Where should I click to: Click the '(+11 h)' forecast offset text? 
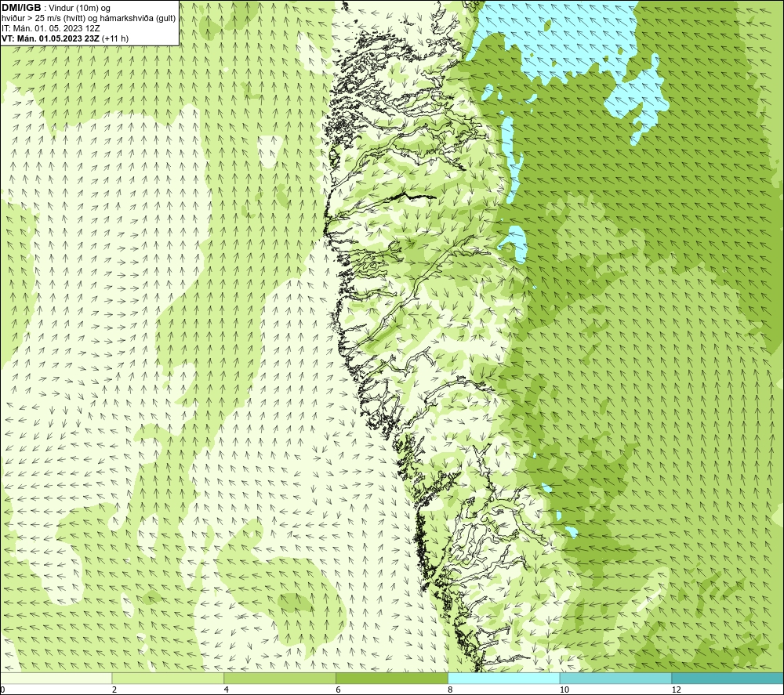coord(115,38)
